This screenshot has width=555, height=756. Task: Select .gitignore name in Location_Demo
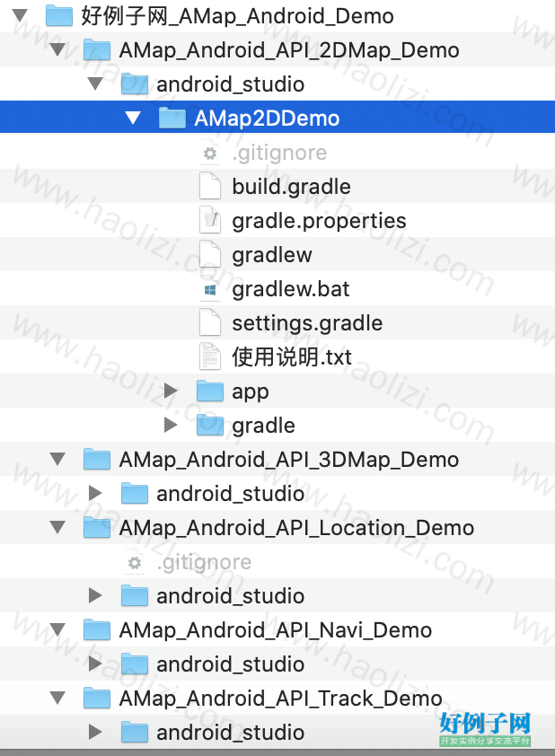pyautogui.click(x=204, y=563)
